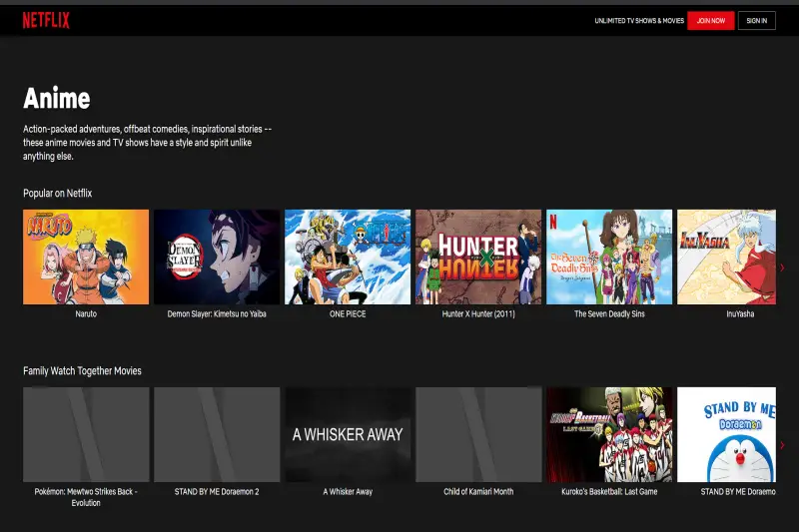Open Child of Kamiari Month placeholder thumbnail
799x532 pixels.
click(478, 435)
